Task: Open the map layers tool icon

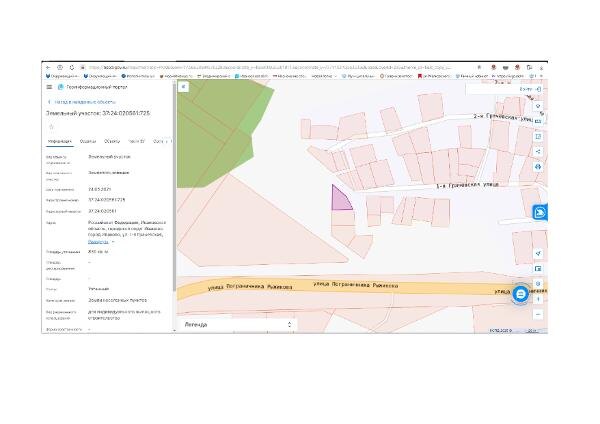Action: point(538,106)
